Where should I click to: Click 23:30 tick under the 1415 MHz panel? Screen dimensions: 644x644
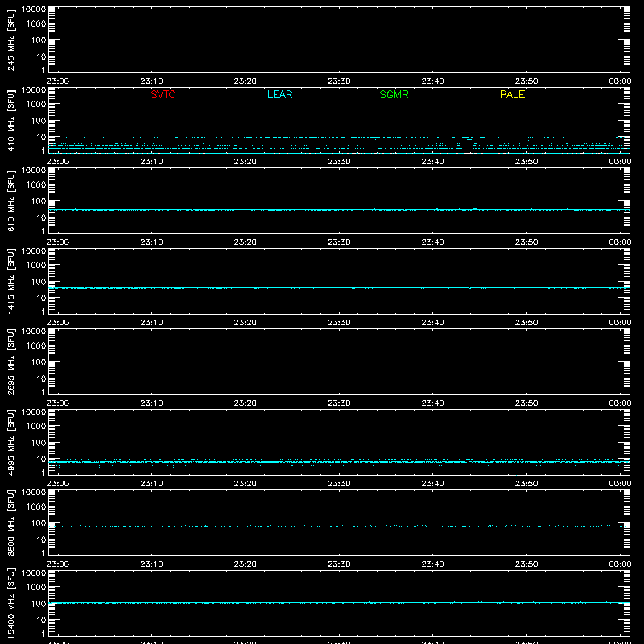[339, 323]
